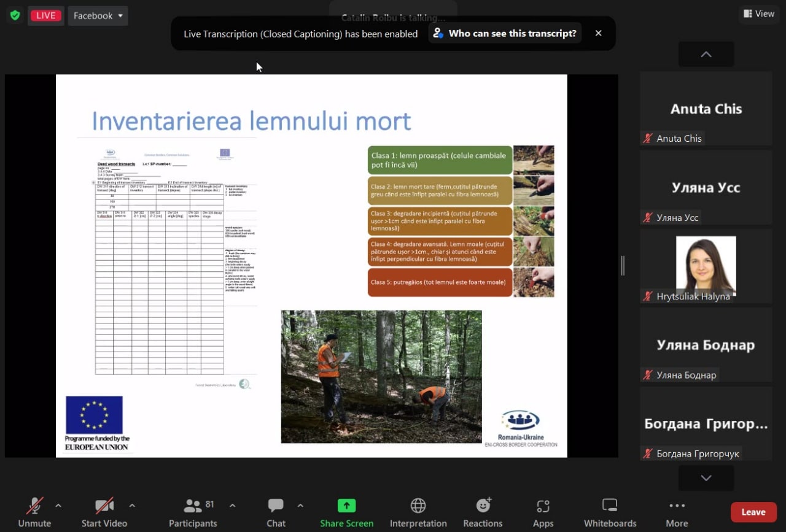This screenshot has width=786, height=532.
Task: Click the green encryption shield icon
Action: 15,15
